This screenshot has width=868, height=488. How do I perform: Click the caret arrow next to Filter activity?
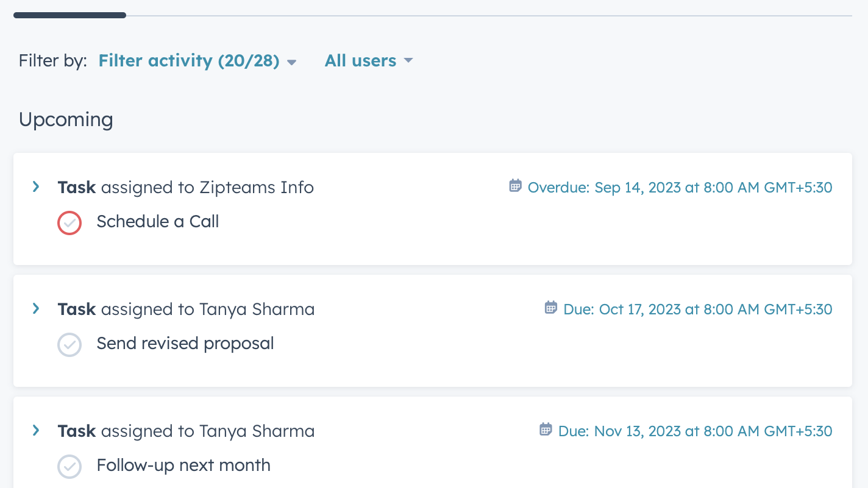tap(292, 62)
